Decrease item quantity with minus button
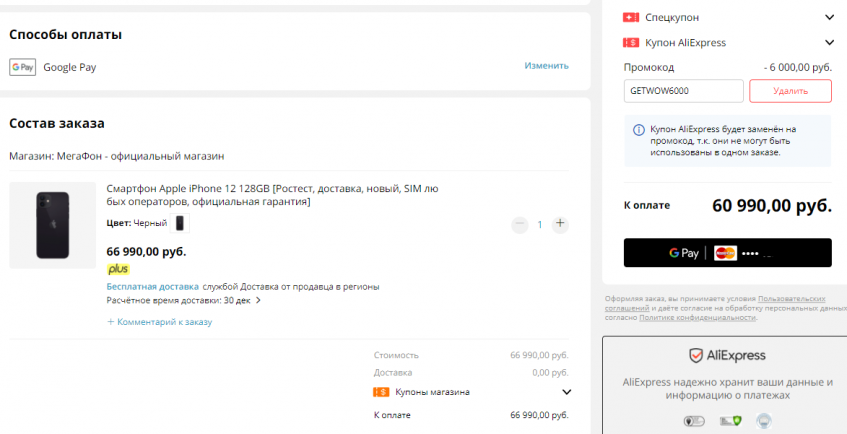This screenshot has width=847, height=434. click(x=519, y=224)
